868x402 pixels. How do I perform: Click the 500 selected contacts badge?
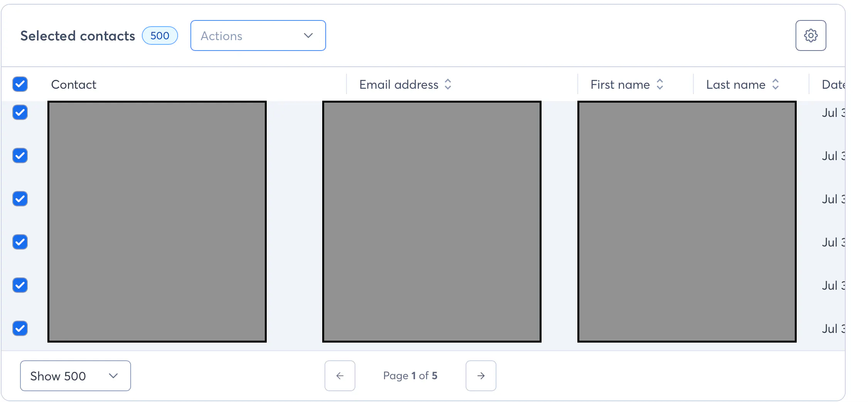pos(160,35)
